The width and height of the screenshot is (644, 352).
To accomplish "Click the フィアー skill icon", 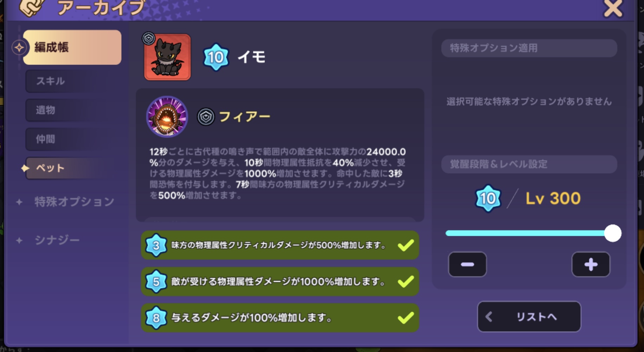I will [x=167, y=117].
